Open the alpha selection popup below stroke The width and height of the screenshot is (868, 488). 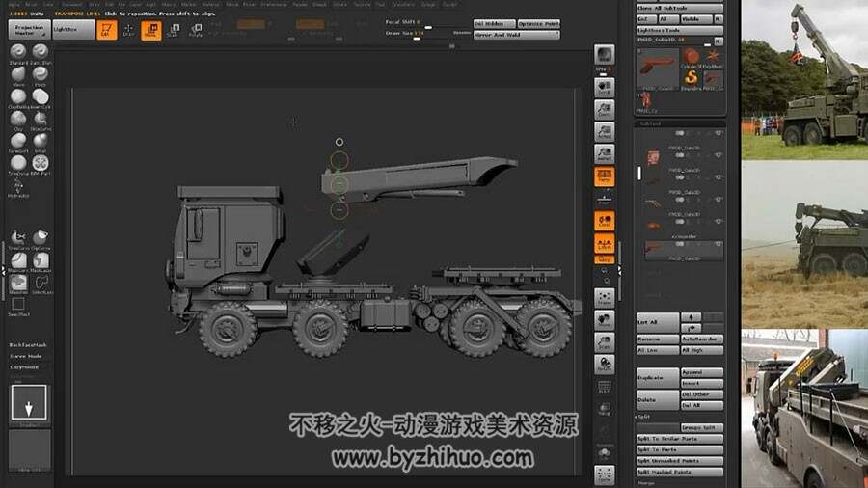29,450
